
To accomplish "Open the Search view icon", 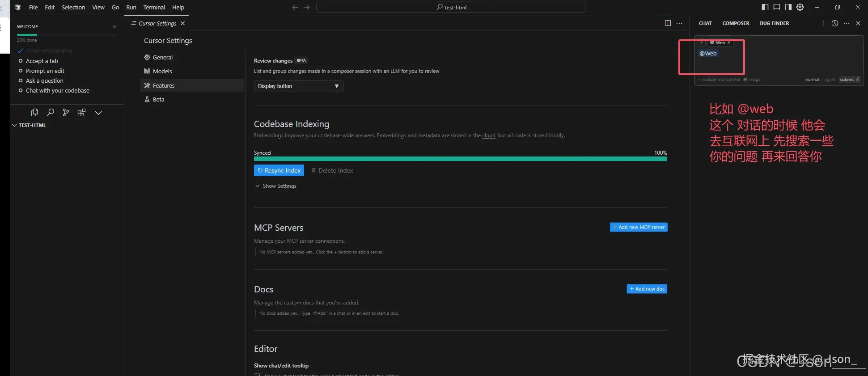I will tap(51, 113).
